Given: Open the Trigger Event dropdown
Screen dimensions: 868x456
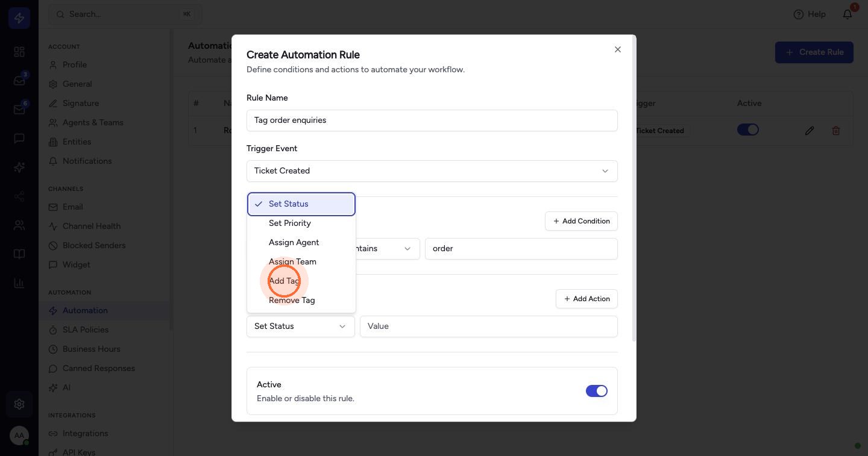Looking at the screenshot, I should pyautogui.click(x=432, y=170).
